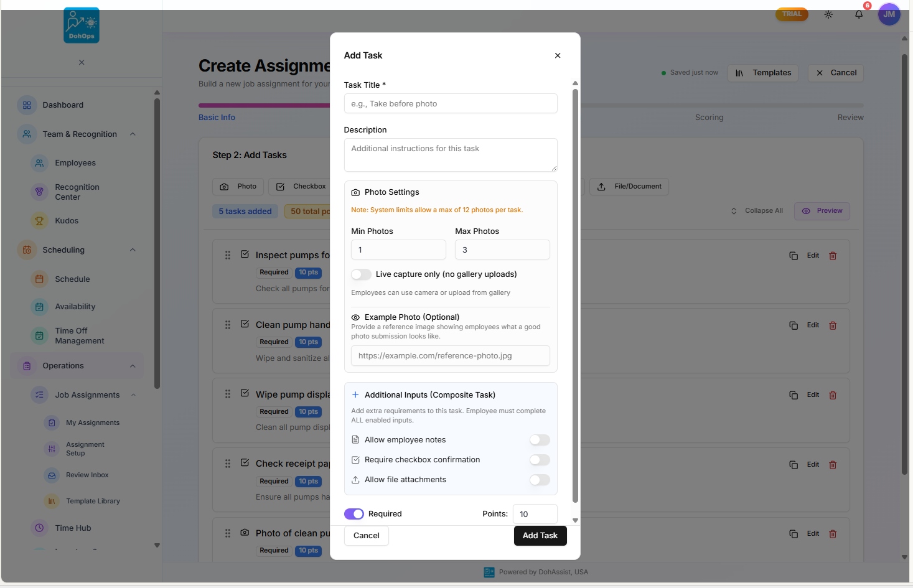The width and height of the screenshot is (913, 588).
Task: Click the theme toggle sun icon
Action: point(828,14)
